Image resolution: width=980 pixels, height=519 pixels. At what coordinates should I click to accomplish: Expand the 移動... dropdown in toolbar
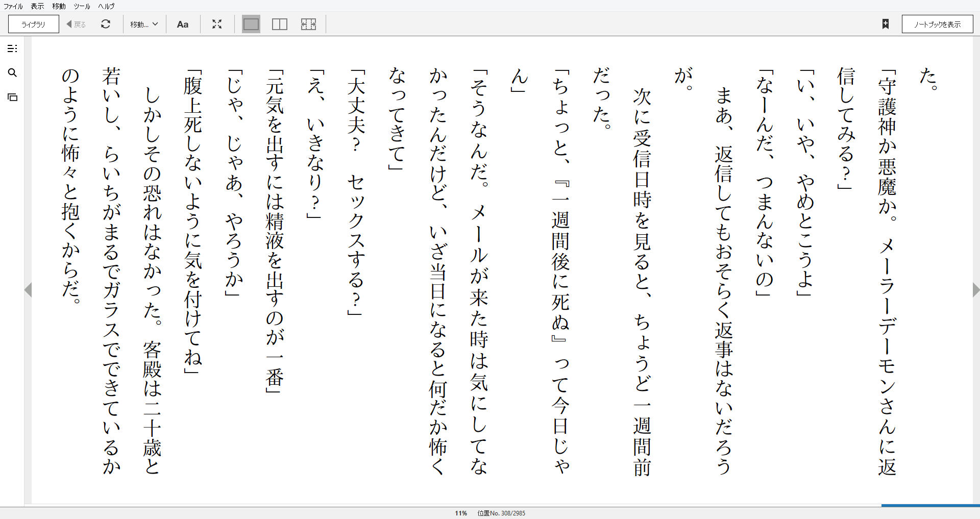point(144,24)
